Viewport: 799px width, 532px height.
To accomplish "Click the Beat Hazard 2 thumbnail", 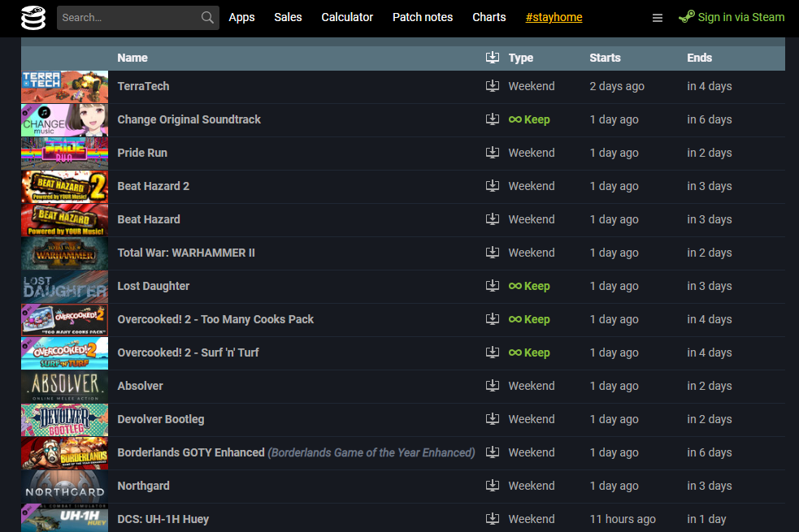I will click(65, 186).
